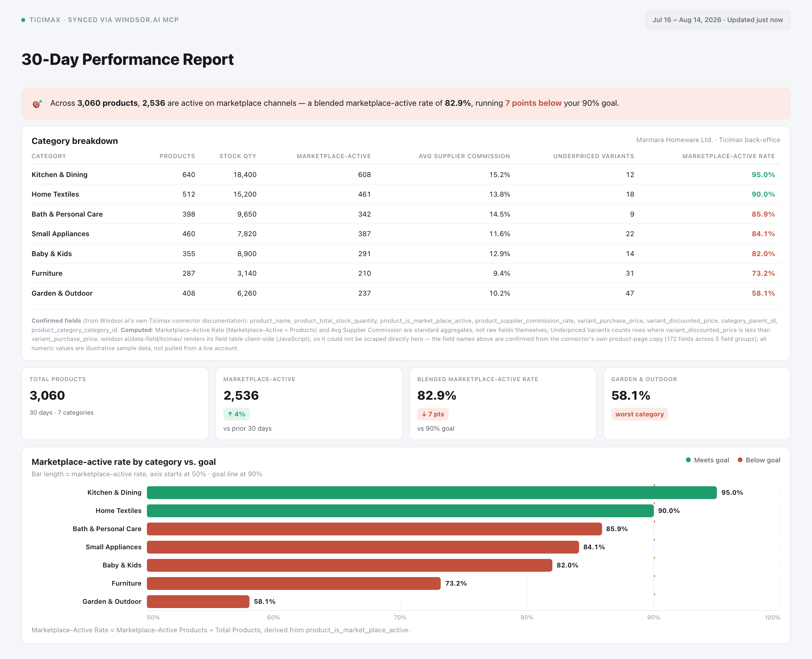
Task: Click the 82.0% rate in the table
Action: [x=763, y=254]
